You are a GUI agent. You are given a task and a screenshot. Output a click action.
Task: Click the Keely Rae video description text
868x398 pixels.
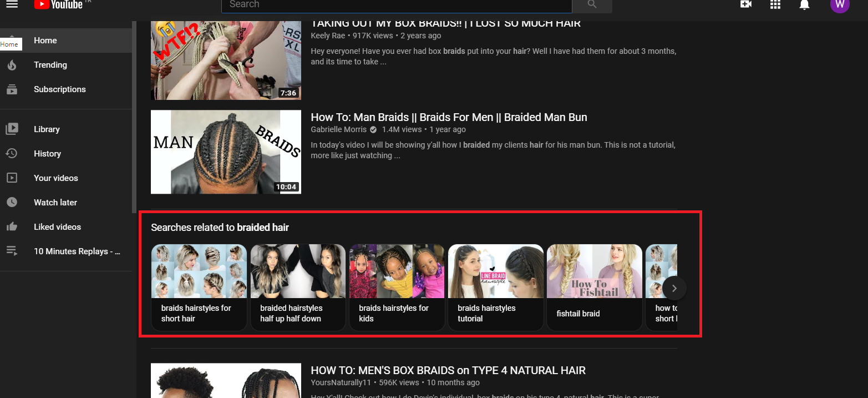tap(493, 57)
